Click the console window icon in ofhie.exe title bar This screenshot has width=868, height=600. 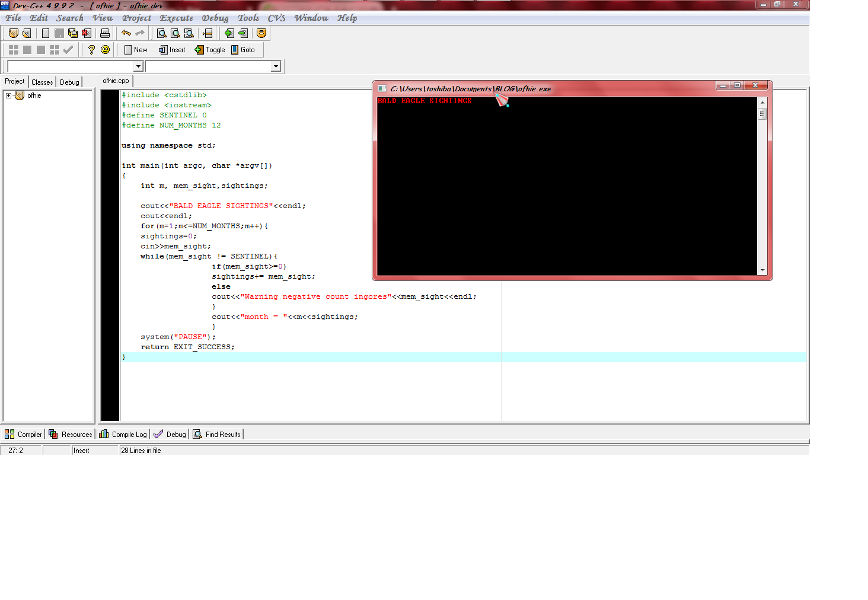coord(382,88)
